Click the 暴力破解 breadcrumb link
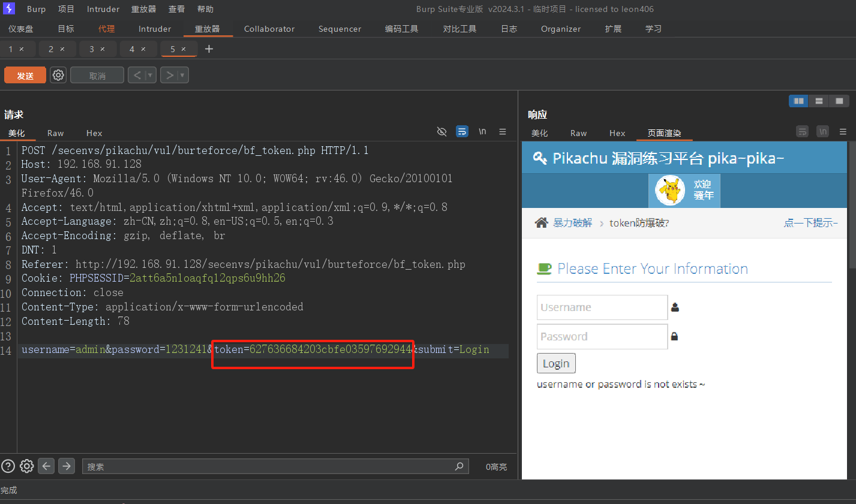856x504 pixels. pos(572,223)
